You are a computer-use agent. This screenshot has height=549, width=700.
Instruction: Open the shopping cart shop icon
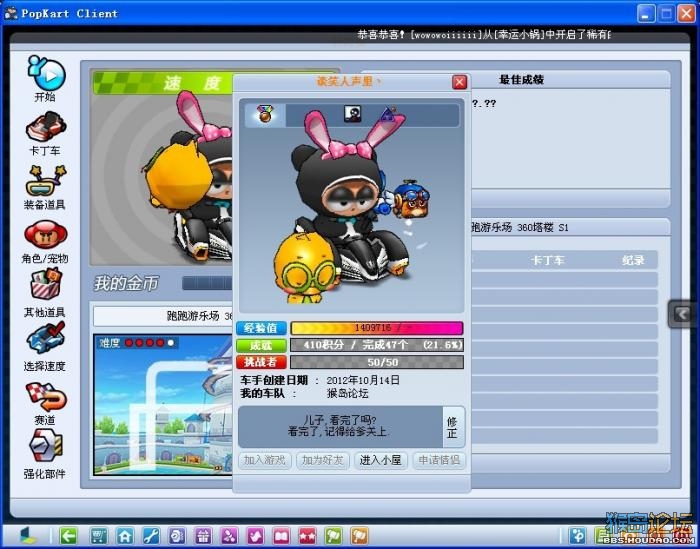pyautogui.click(x=99, y=535)
